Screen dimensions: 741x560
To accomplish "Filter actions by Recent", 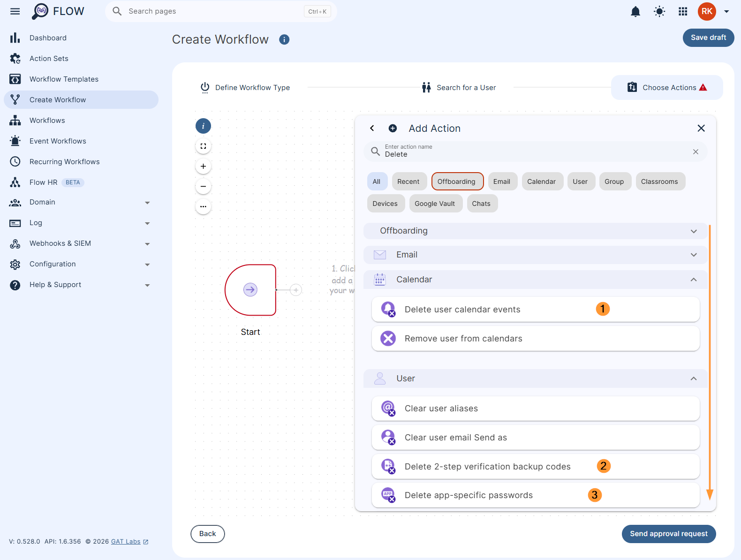I will (x=408, y=182).
